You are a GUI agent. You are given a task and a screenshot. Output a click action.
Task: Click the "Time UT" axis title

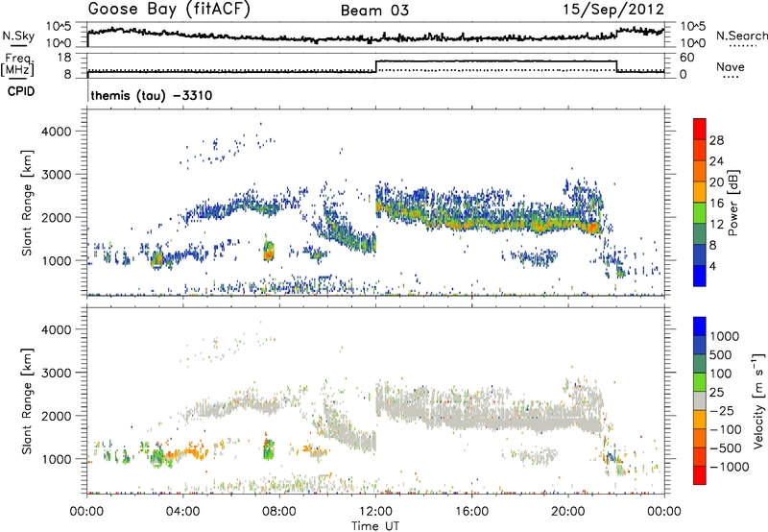tap(375, 526)
